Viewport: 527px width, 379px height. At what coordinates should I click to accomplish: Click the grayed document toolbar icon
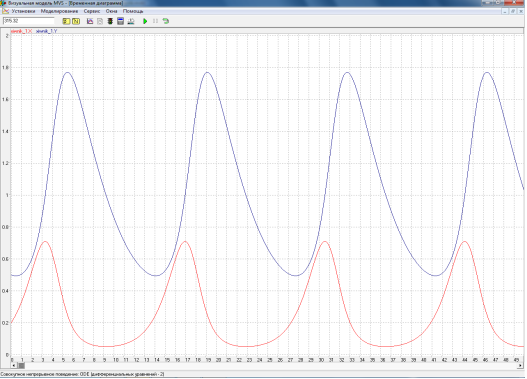100,21
